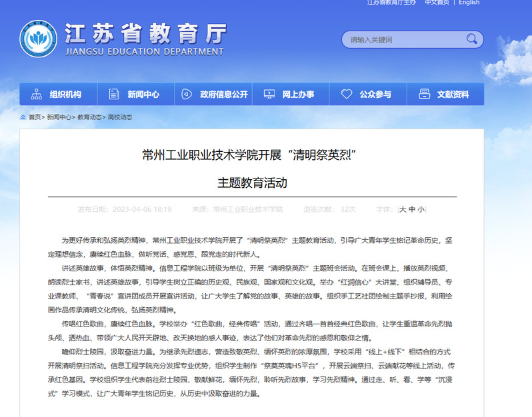Go to 中文首页 link
The width and height of the screenshot is (532, 417).
[437, 3]
